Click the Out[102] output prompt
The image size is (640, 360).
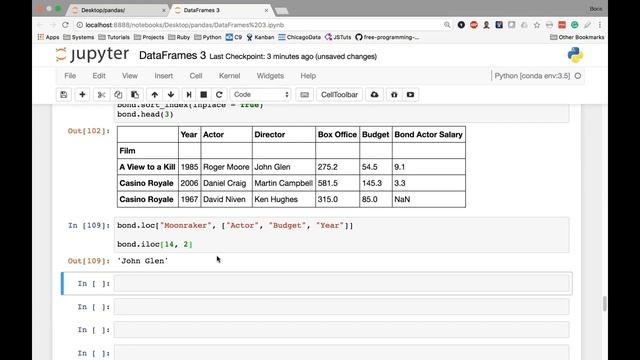[x=89, y=131]
